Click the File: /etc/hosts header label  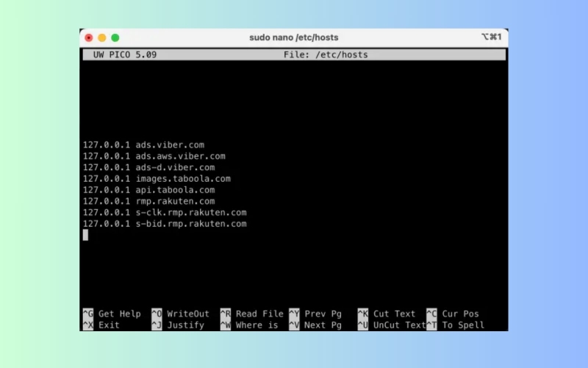pyautogui.click(x=326, y=54)
